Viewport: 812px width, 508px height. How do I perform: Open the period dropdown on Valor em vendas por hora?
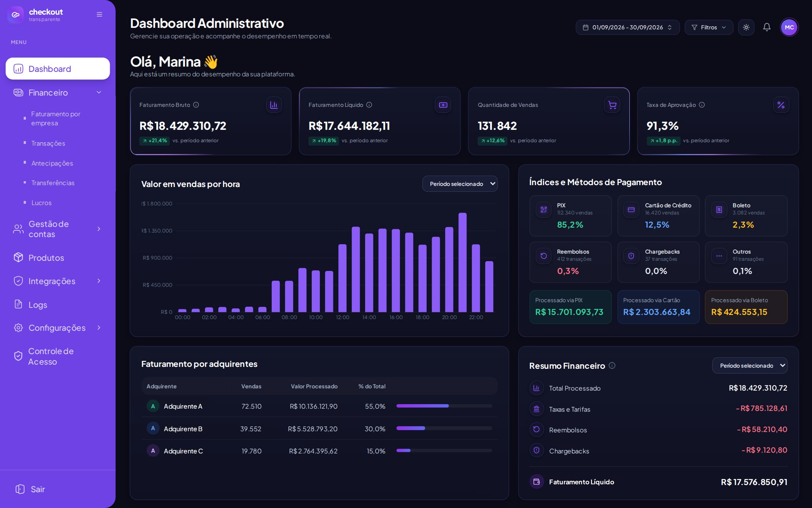pos(460,184)
